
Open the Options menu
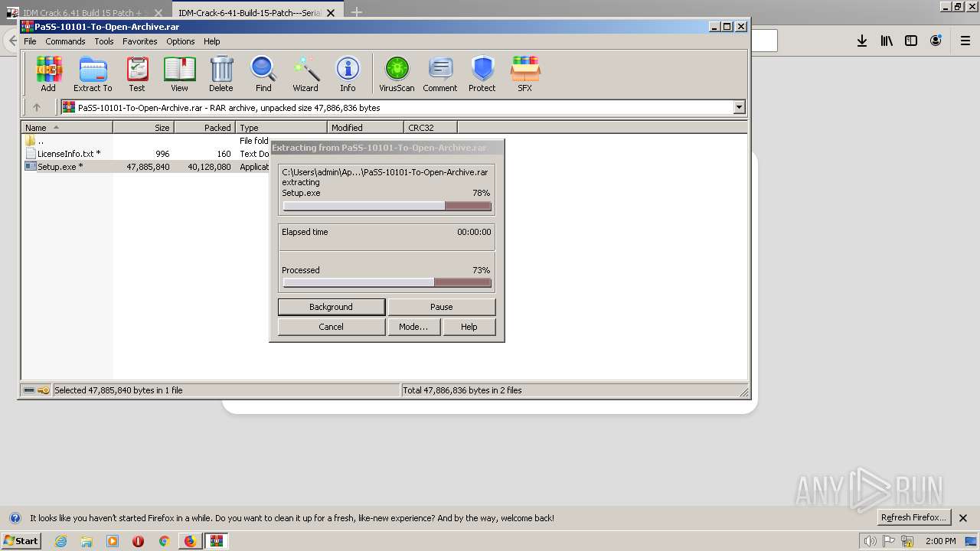(181, 41)
